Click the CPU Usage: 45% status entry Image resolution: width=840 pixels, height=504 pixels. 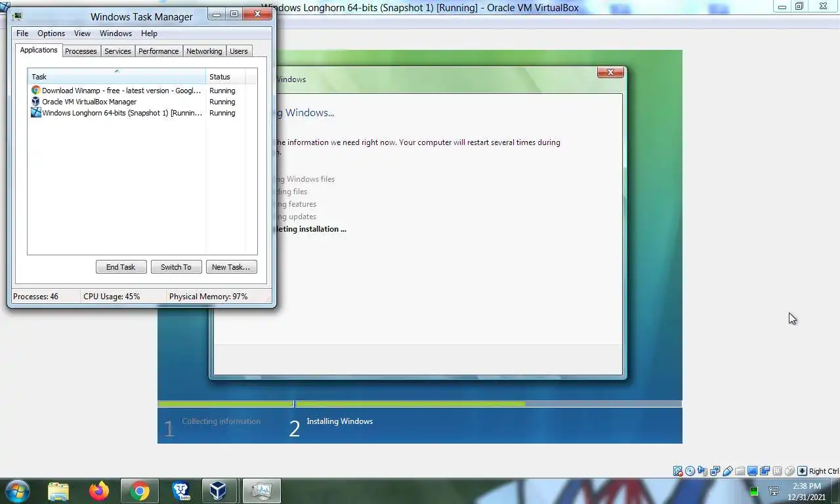pyautogui.click(x=112, y=297)
